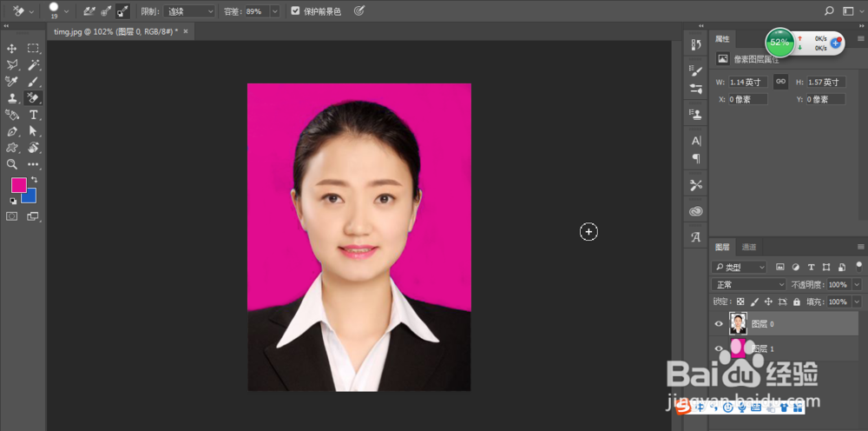Open blend mode 正常 dropdown
Viewport: 868px width, 431px height.
coord(749,284)
